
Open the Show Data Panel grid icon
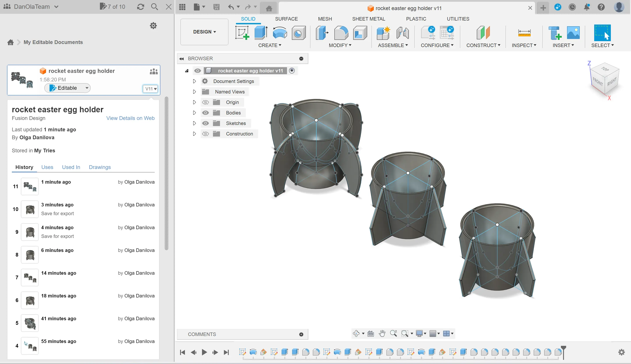[x=182, y=7]
